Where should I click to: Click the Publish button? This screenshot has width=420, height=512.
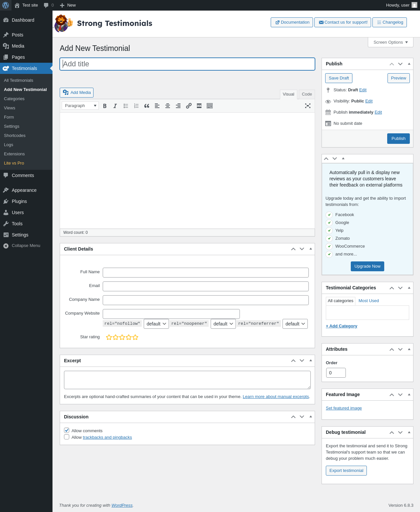(x=398, y=139)
